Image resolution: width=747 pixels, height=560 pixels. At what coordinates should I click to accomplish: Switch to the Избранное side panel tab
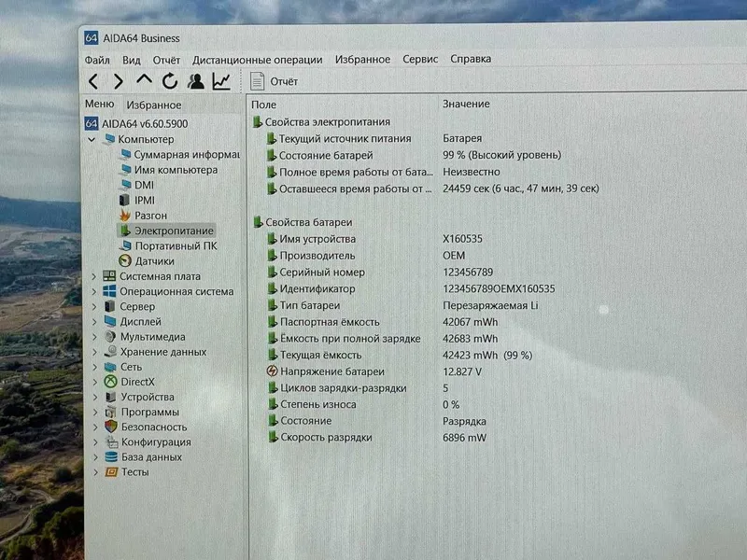tap(154, 105)
